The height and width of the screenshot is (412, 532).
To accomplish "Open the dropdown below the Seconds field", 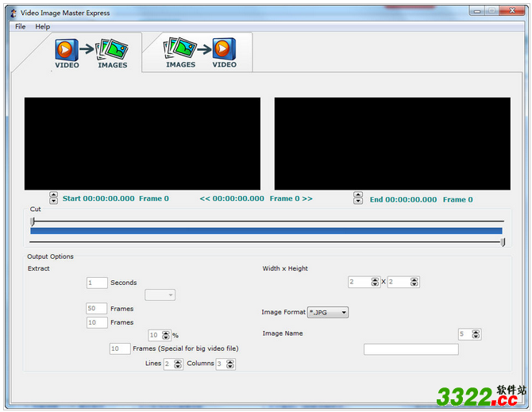I will [x=160, y=295].
